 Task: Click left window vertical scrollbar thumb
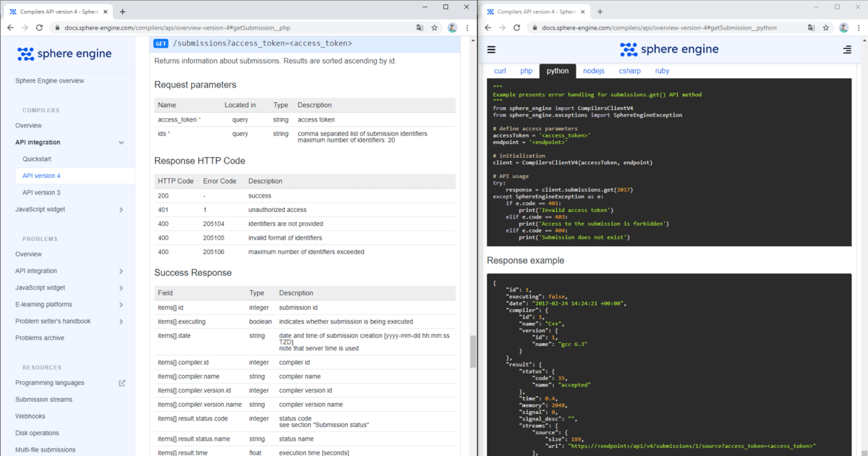[x=473, y=352]
